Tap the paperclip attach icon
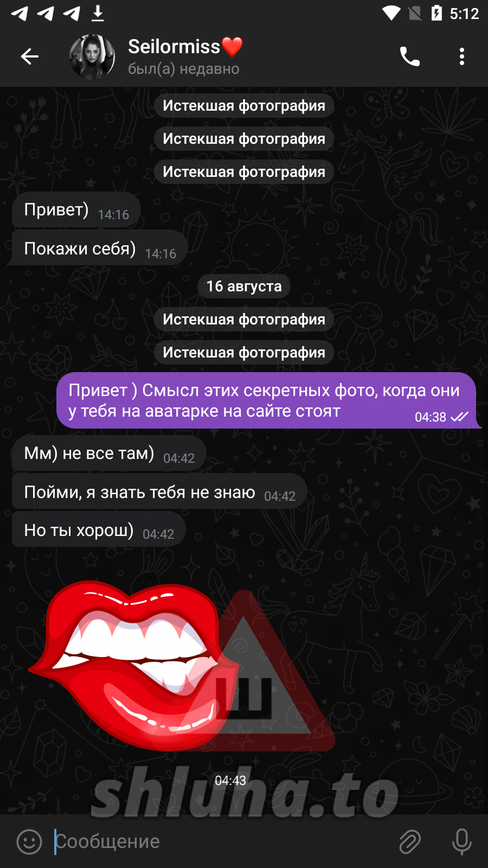Viewport: 488px width, 868px height. click(409, 841)
